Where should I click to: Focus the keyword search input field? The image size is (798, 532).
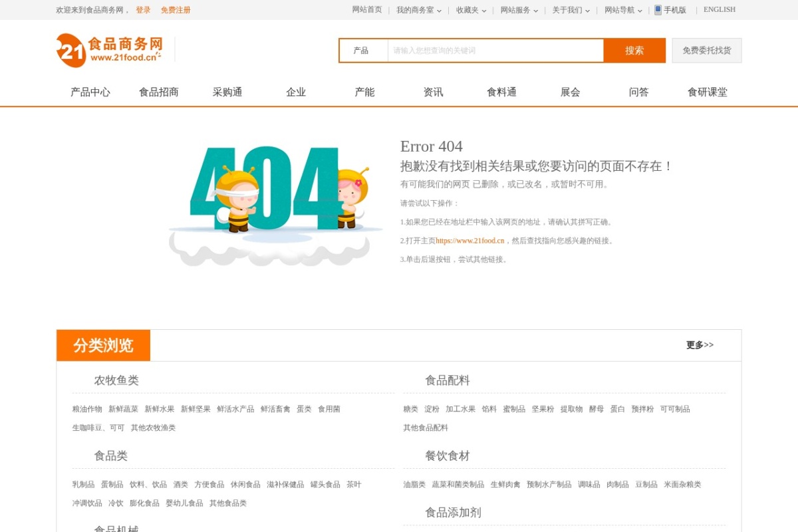(x=495, y=51)
